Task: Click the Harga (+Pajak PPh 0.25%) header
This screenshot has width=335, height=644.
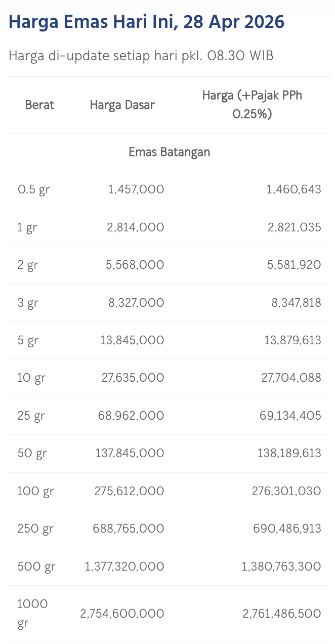Action: click(252, 105)
